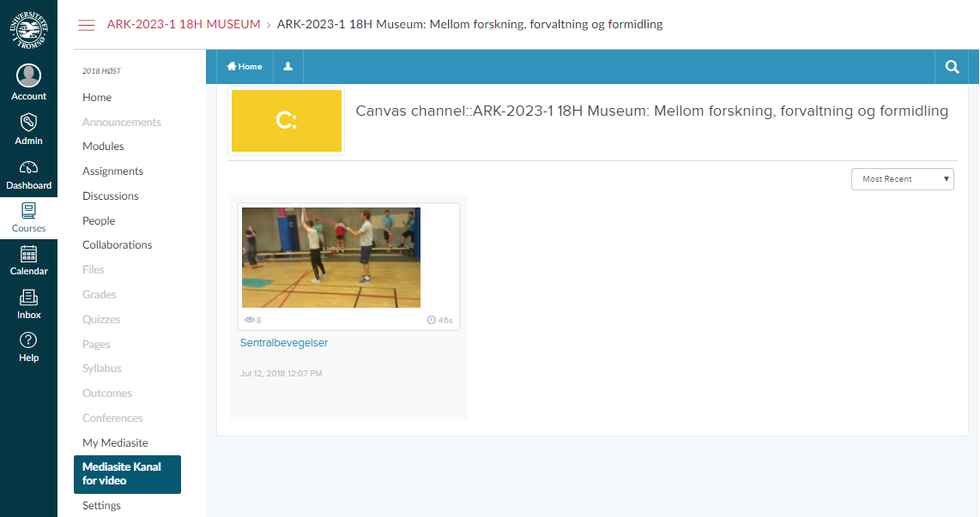This screenshot has height=517, width=980.
Task: Expand the Most Recent sort dropdown
Action: click(902, 179)
